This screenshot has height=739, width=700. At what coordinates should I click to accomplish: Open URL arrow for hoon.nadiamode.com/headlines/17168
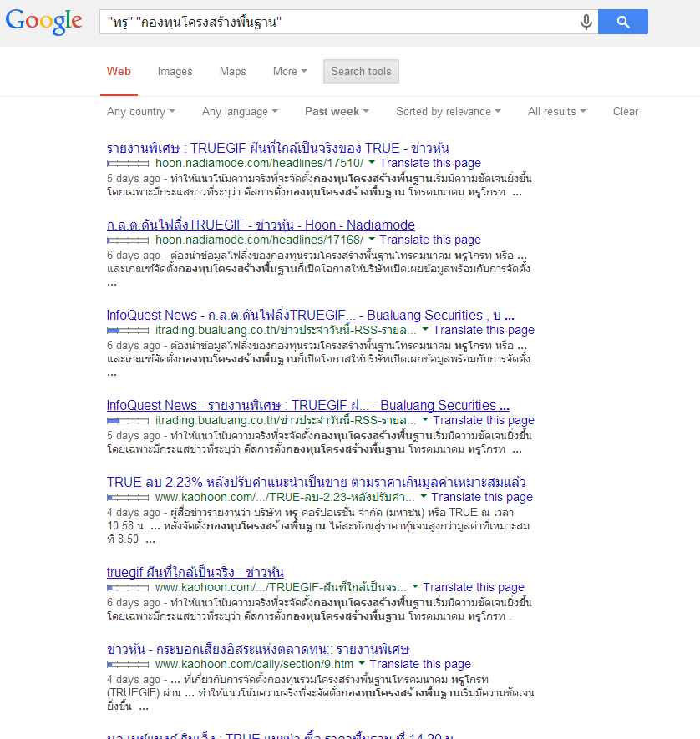tap(372, 239)
